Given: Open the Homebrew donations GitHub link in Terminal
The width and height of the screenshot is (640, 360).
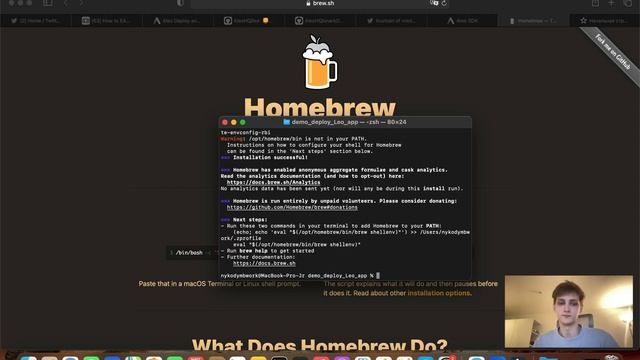Looking at the screenshot, I should pyautogui.click(x=292, y=207).
